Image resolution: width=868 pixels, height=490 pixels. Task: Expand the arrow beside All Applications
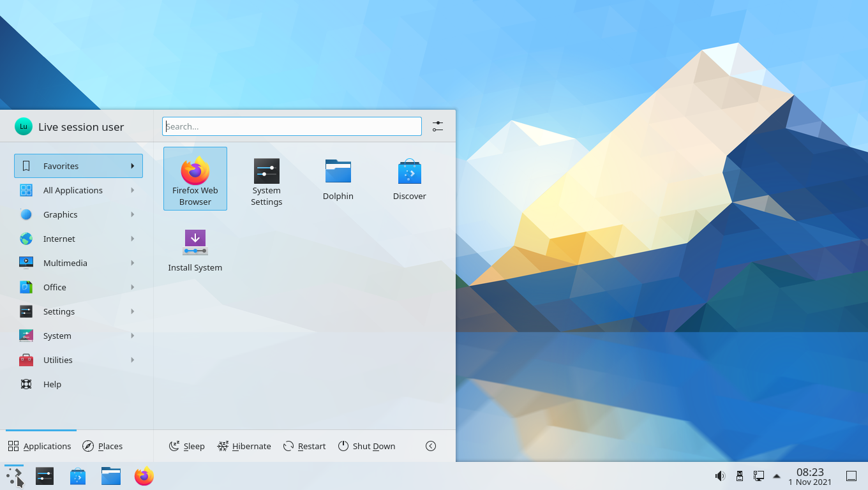pyautogui.click(x=133, y=190)
